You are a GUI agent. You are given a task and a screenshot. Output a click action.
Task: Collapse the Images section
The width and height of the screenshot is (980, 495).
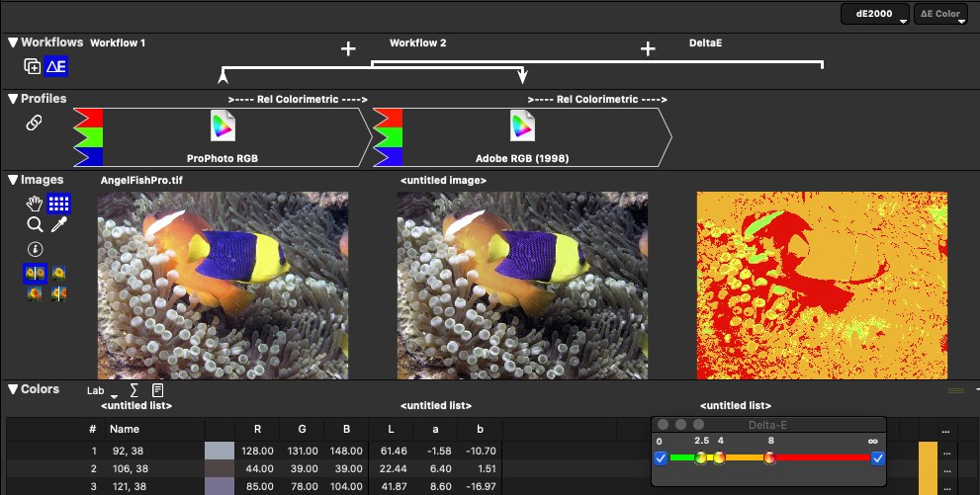(13, 180)
